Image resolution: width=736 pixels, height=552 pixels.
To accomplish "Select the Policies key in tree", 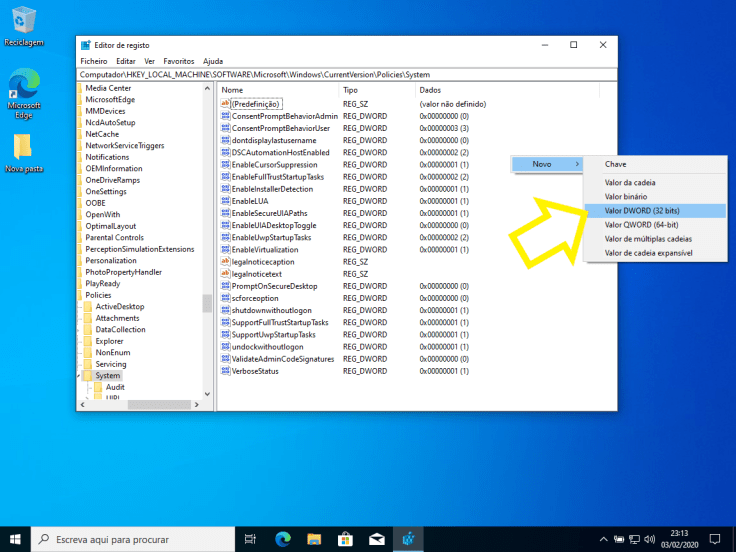I will 99,295.
